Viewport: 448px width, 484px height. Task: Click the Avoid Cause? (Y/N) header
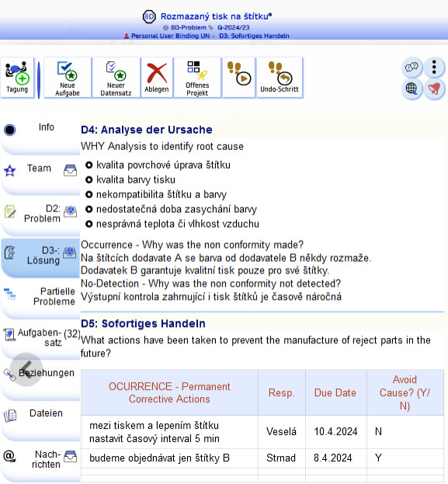(405, 392)
